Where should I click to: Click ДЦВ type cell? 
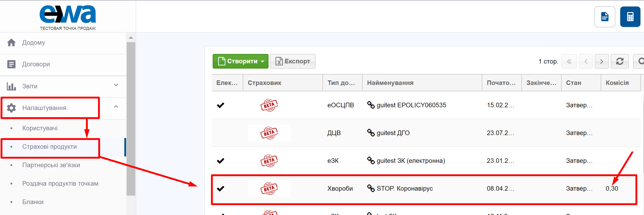pyautogui.click(x=334, y=133)
